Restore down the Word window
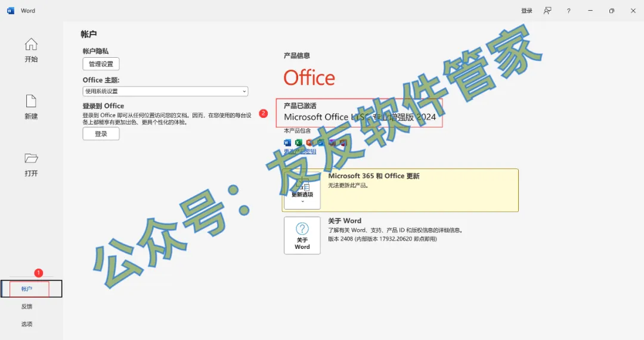The height and width of the screenshot is (340, 644). (x=612, y=11)
